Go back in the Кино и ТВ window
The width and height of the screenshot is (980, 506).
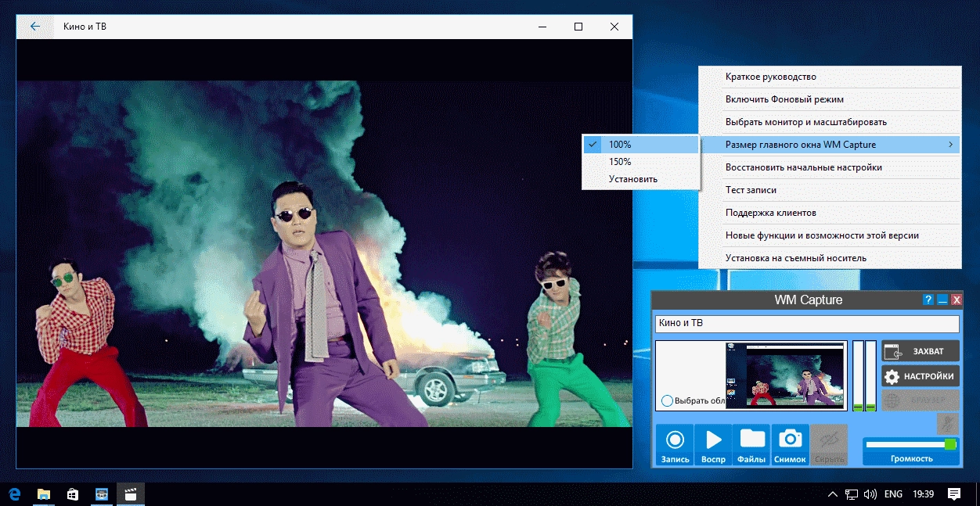[34, 27]
